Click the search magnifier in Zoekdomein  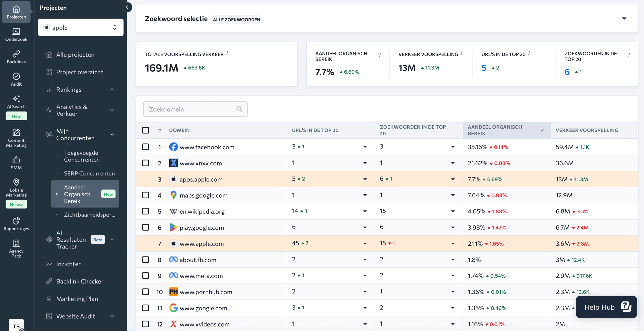(239, 109)
